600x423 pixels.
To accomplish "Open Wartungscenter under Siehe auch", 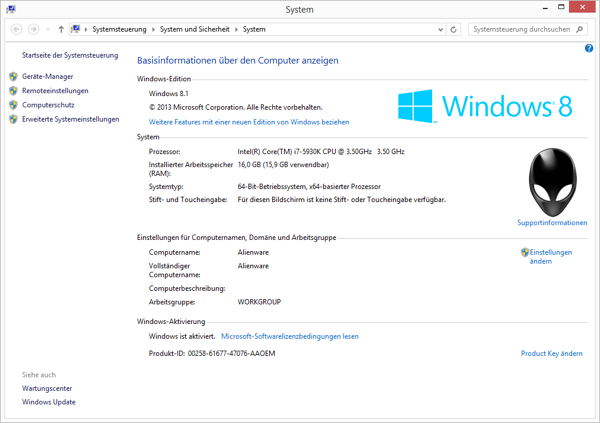I will [47, 389].
